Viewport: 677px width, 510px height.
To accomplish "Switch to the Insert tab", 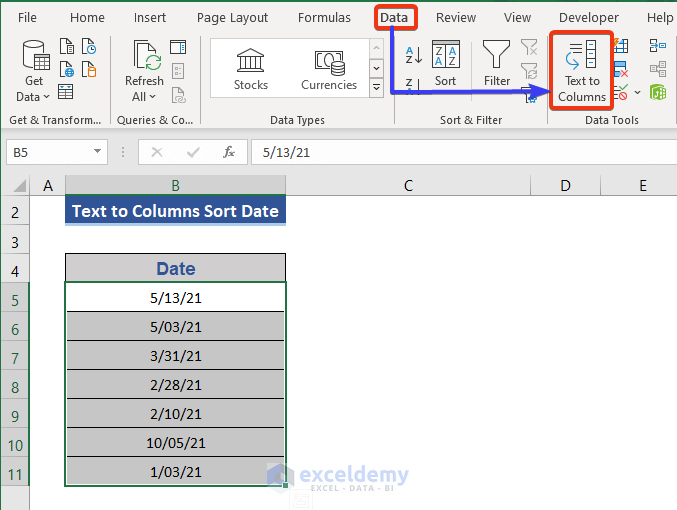I will 149,18.
